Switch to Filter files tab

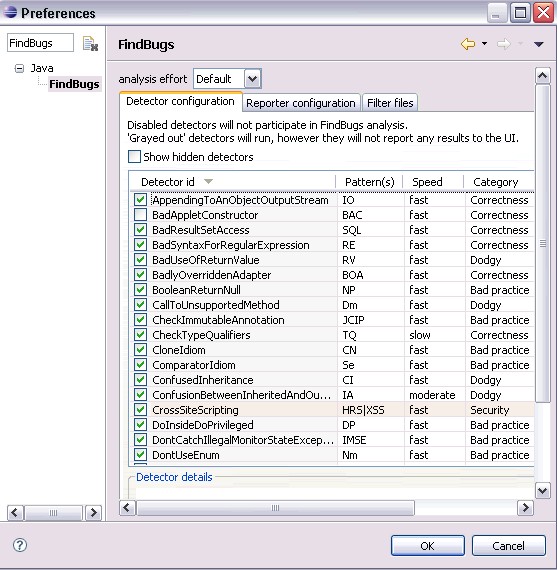[390, 103]
